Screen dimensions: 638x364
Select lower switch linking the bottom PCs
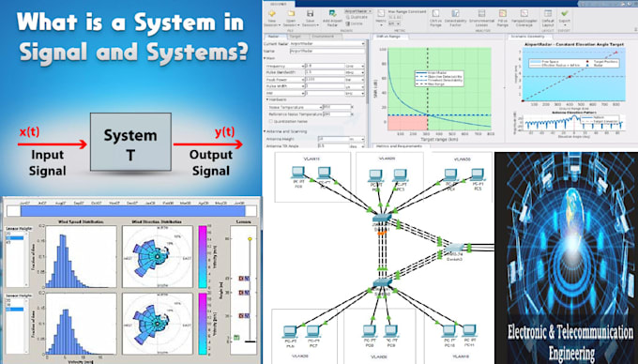click(382, 281)
